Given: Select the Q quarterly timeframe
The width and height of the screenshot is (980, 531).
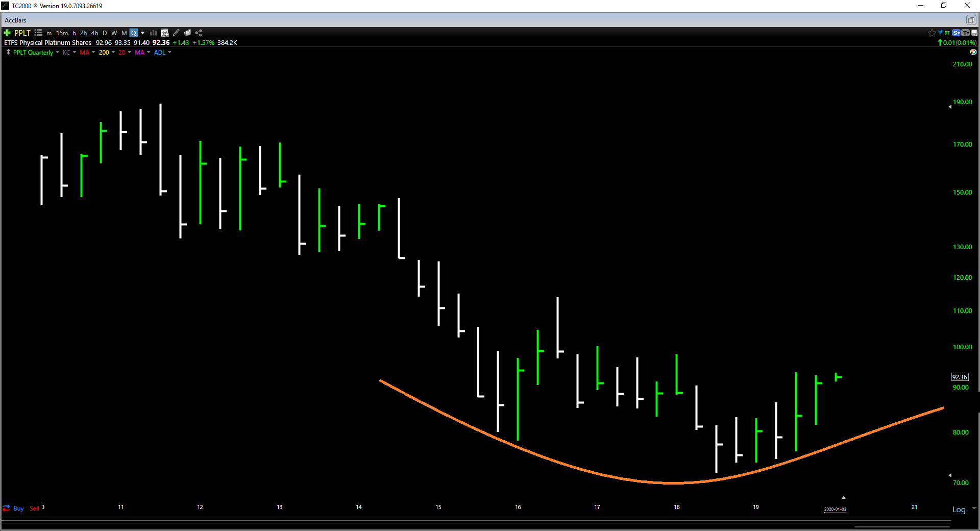Looking at the screenshot, I should click(134, 33).
